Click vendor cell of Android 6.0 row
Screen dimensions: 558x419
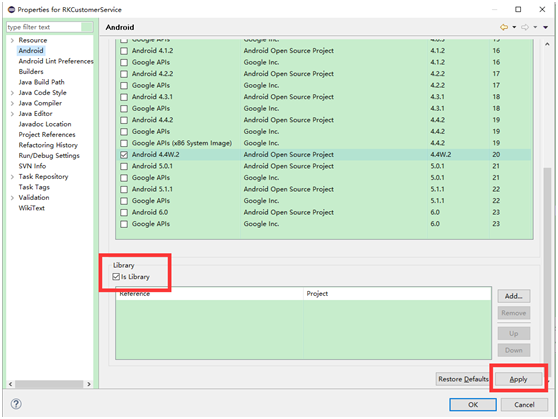click(289, 213)
